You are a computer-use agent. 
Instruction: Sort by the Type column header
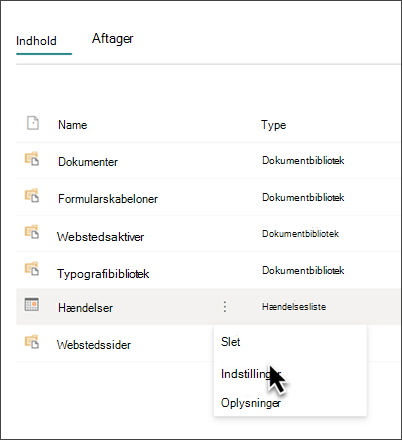point(274,125)
